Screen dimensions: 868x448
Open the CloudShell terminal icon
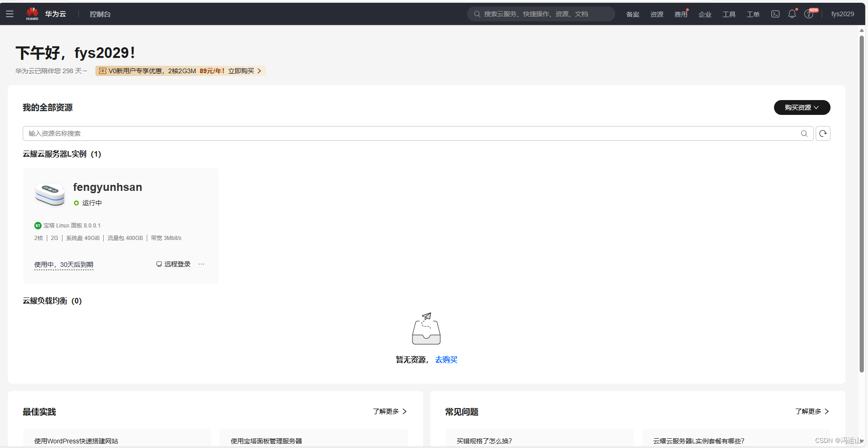(775, 14)
